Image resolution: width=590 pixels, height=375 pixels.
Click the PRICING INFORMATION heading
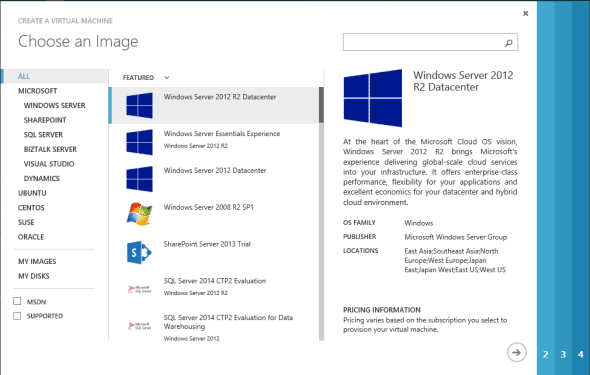pyautogui.click(x=382, y=310)
